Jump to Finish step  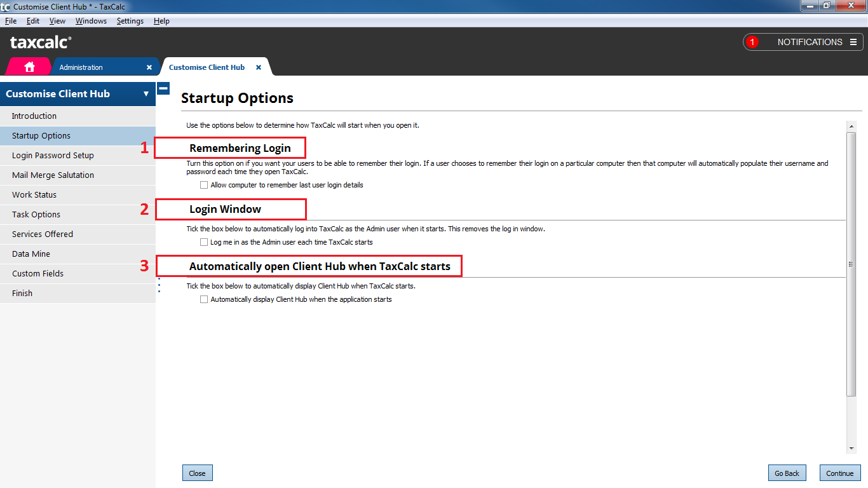click(x=78, y=294)
